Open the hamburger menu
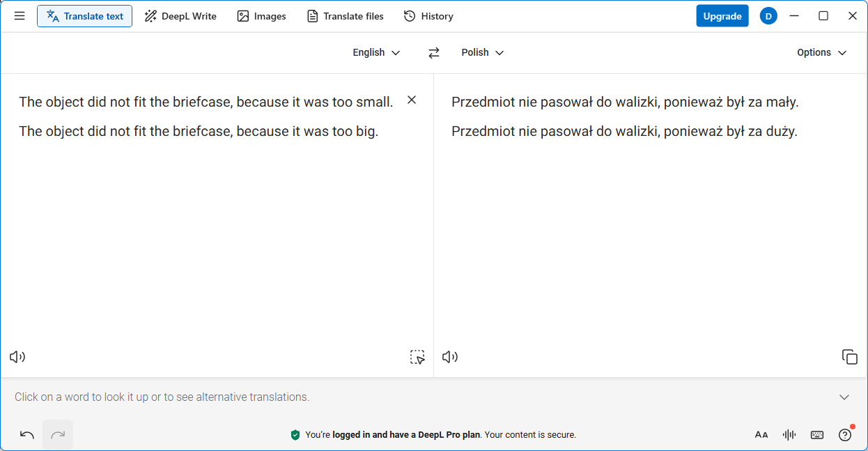 click(20, 16)
